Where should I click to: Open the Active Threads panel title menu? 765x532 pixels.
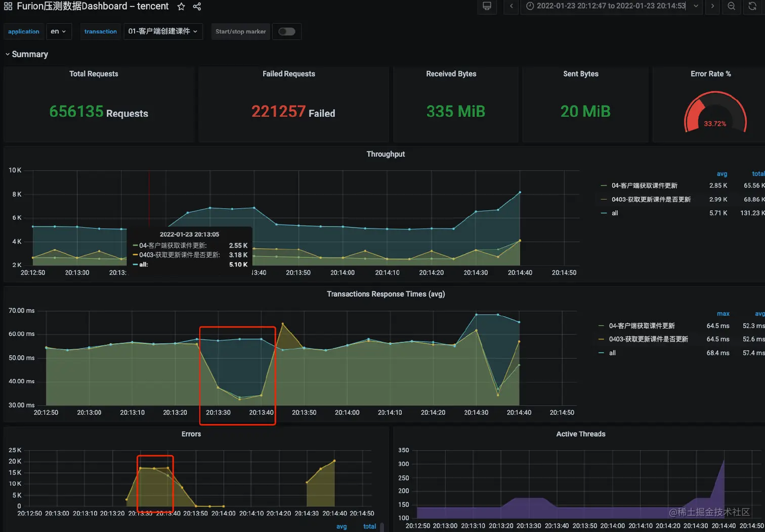click(581, 434)
